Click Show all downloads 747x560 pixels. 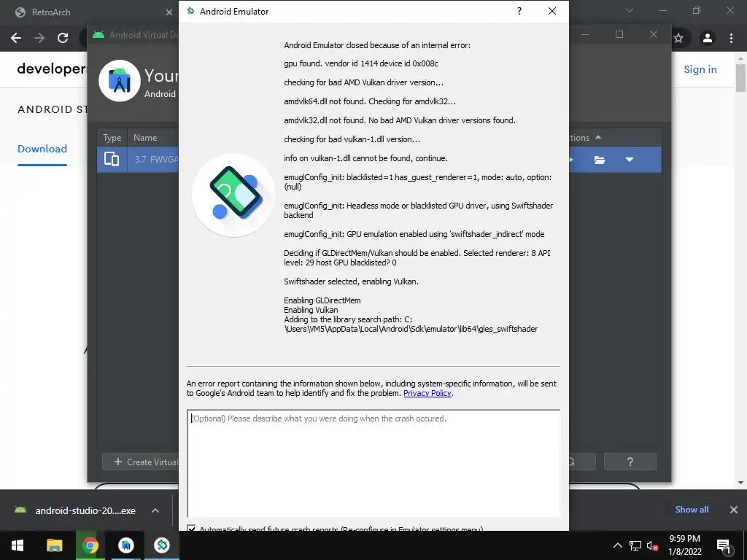click(692, 510)
